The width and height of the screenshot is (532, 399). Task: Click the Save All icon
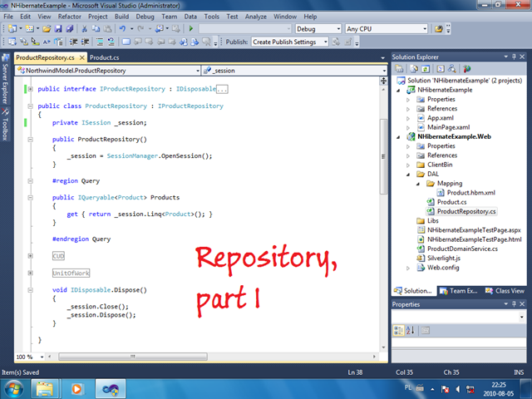[70, 29]
